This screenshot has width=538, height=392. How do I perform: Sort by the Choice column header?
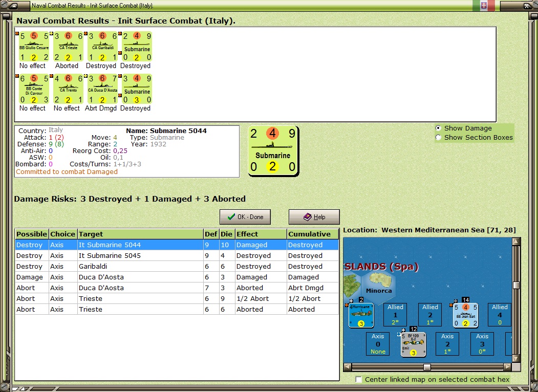click(63, 234)
